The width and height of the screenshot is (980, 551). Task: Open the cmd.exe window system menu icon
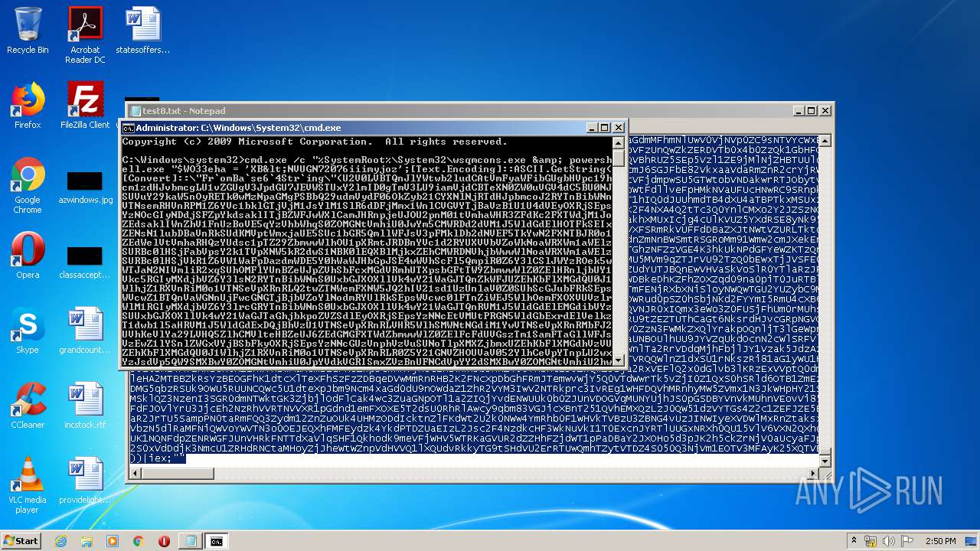(x=129, y=128)
